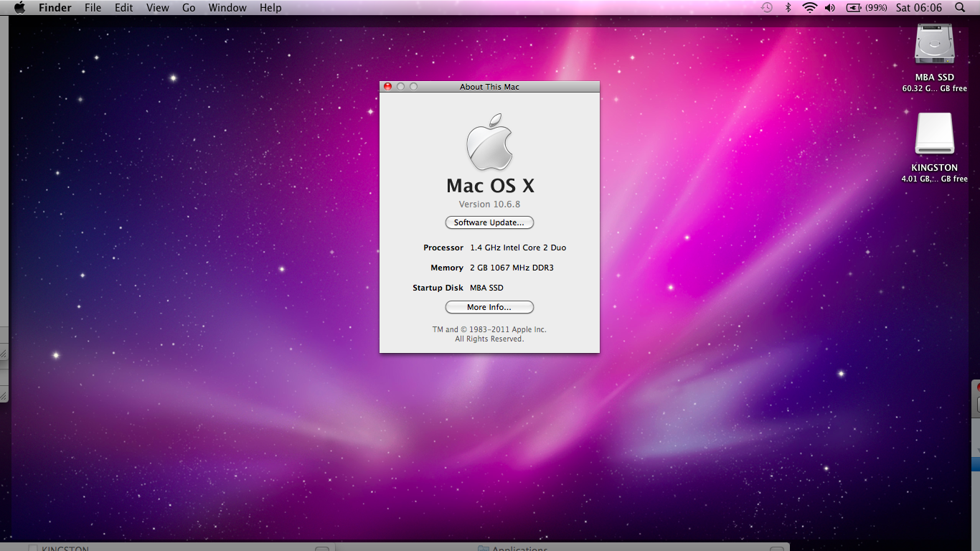Viewport: 980px width, 551px height.
Task: Open the Edit menu
Action: coord(124,8)
